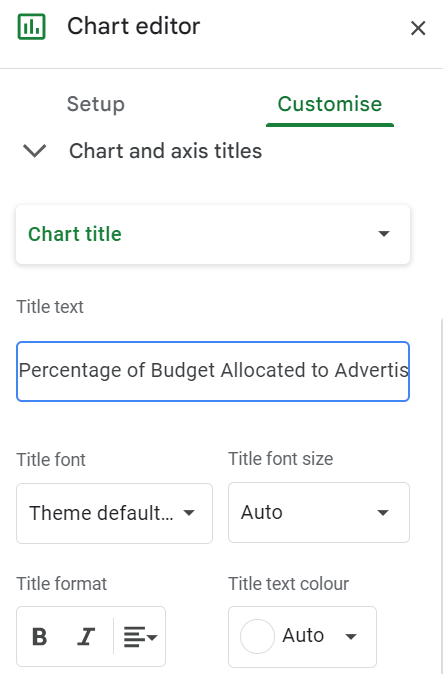Open the Chart title type dropdown
Viewport: 443px width, 674px height.
pyautogui.click(x=213, y=234)
